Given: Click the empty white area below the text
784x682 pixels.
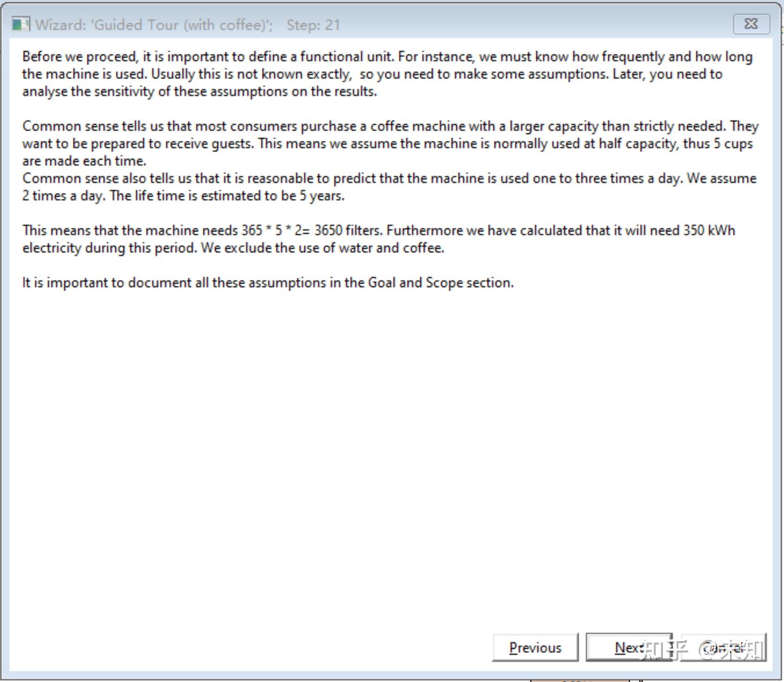Looking at the screenshot, I should [391, 454].
